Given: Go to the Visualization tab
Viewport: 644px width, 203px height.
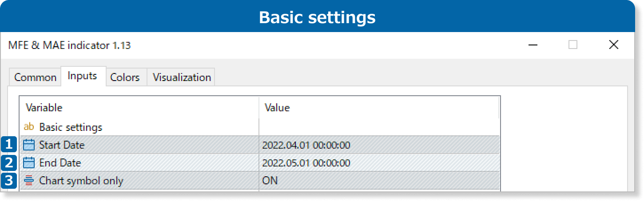Looking at the screenshot, I should [182, 77].
